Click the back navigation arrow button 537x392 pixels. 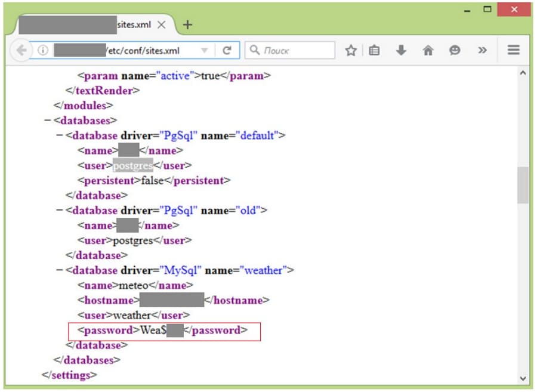[x=21, y=51]
